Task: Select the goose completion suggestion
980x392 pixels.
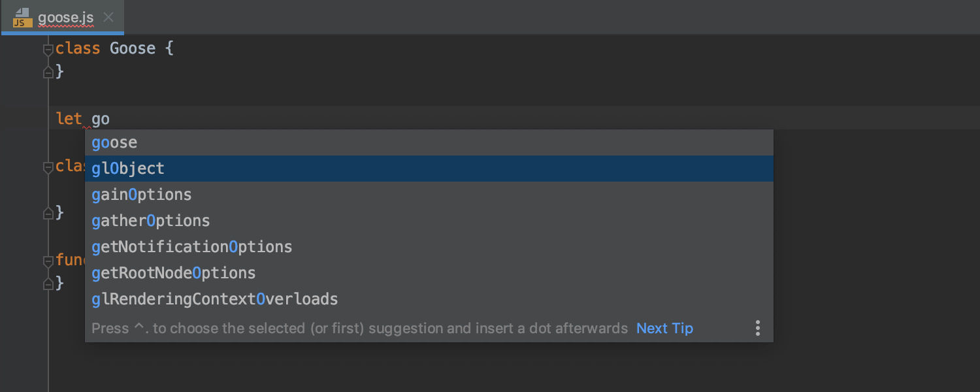Action: tap(115, 142)
